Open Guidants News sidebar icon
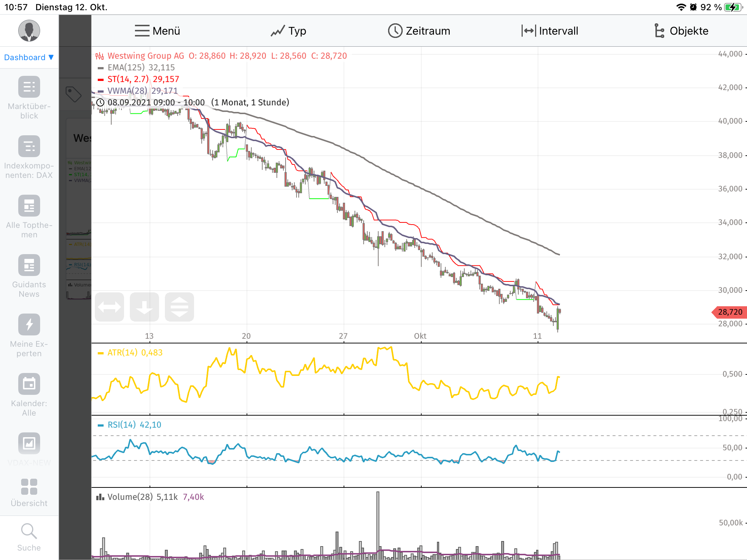The height and width of the screenshot is (560, 747). point(29,265)
